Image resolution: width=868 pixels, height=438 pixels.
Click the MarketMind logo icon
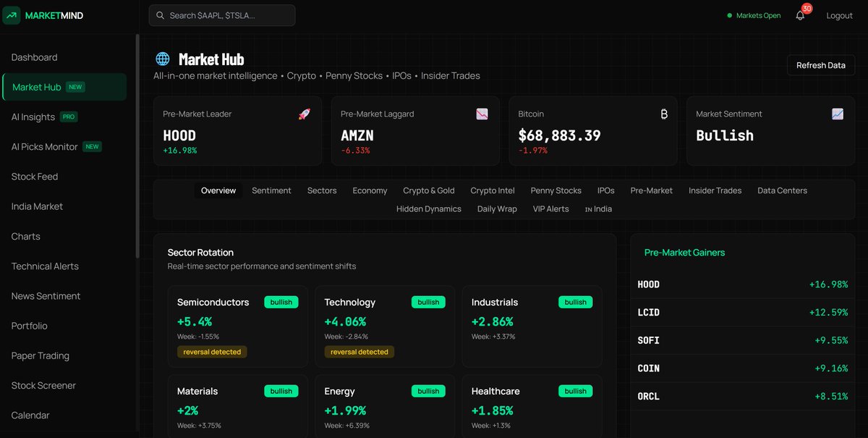click(12, 15)
